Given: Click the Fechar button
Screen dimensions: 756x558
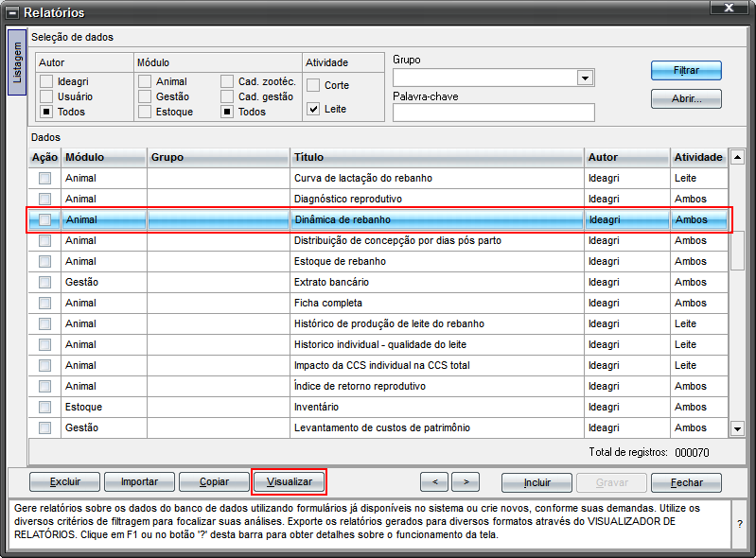Looking at the screenshot, I should pyautogui.click(x=686, y=483).
